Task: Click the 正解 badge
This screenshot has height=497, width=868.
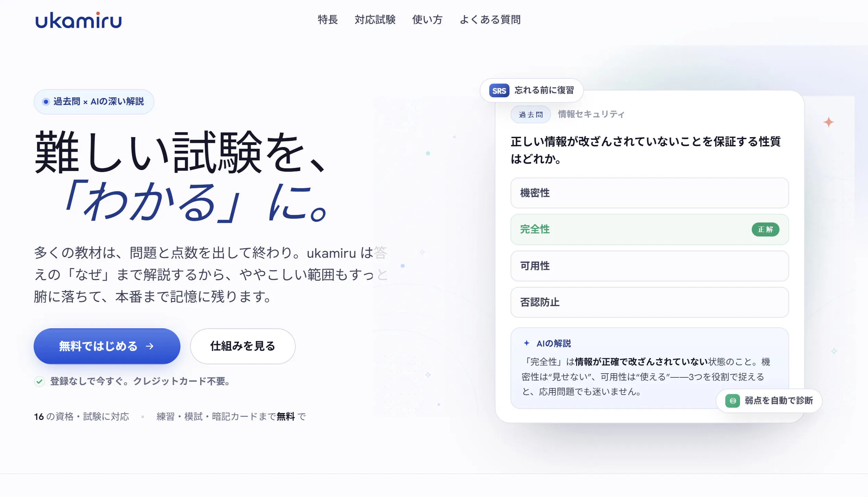Action: (765, 229)
